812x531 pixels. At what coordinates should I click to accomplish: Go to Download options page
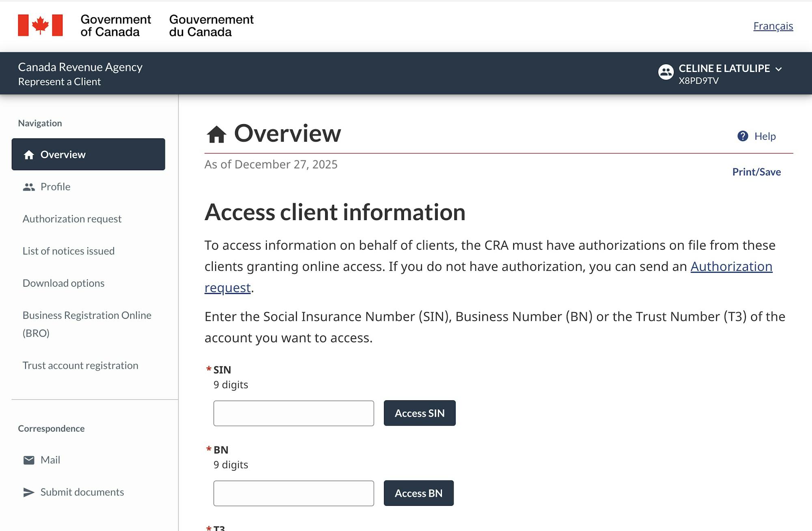[63, 283]
